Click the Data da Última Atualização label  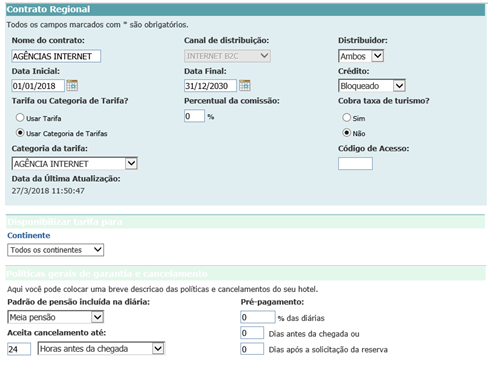pyautogui.click(x=66, y=179)
